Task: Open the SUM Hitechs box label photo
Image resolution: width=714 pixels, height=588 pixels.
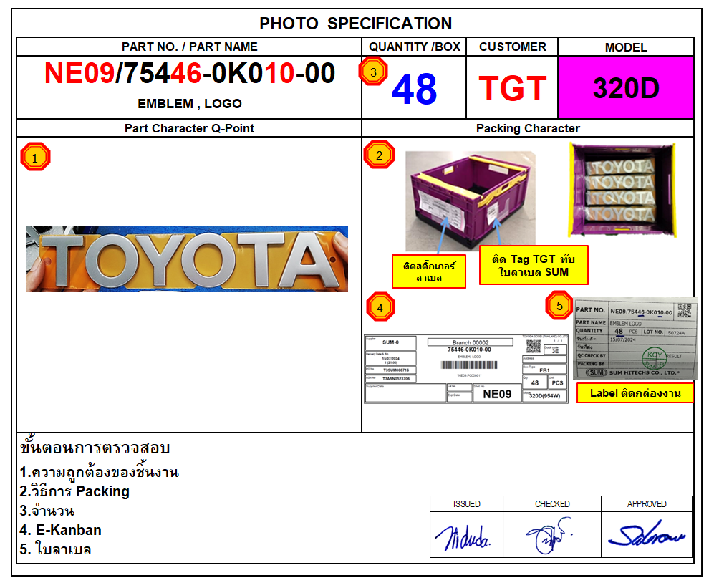Action: coord(635,339)
